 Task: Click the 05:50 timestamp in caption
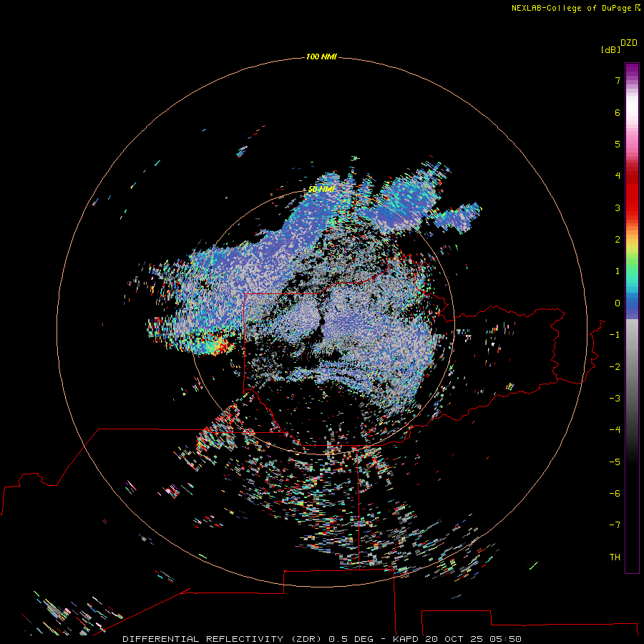[x=506, y=639]
